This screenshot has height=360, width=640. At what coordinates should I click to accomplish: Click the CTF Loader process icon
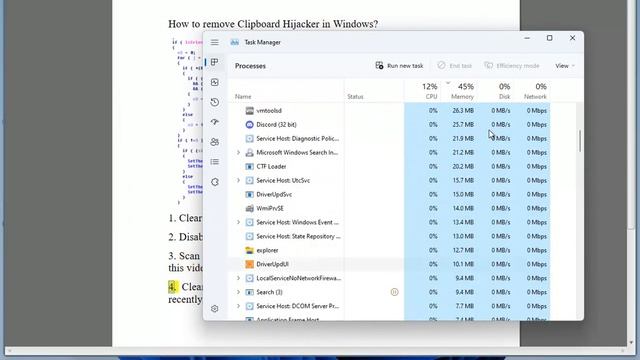[x=249, y=167]
